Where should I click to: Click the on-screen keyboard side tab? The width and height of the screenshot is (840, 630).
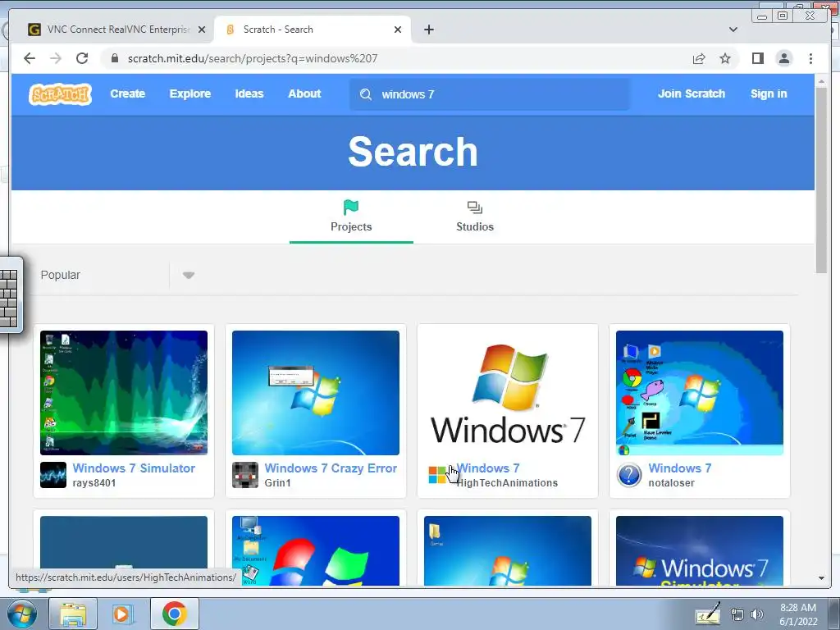coord(10,294)
